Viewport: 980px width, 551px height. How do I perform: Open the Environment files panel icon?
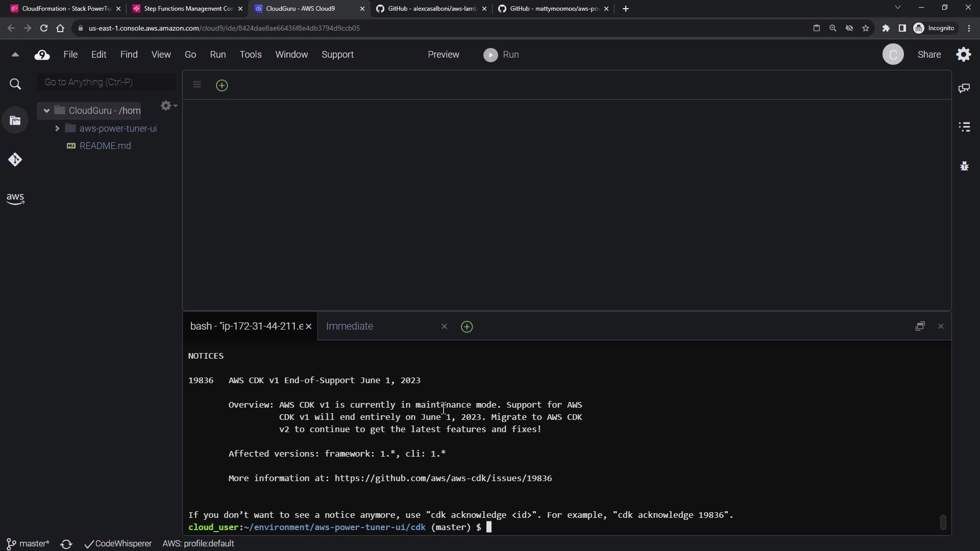(15, 121)
